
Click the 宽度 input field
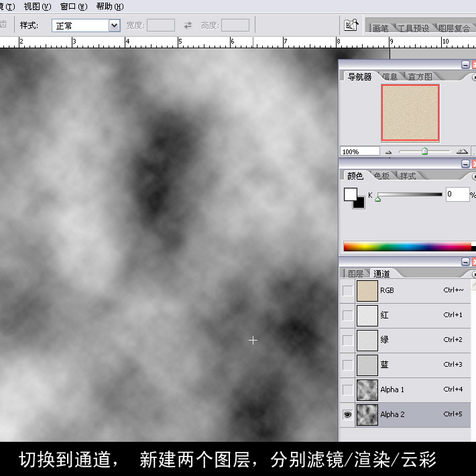point(161,25)
